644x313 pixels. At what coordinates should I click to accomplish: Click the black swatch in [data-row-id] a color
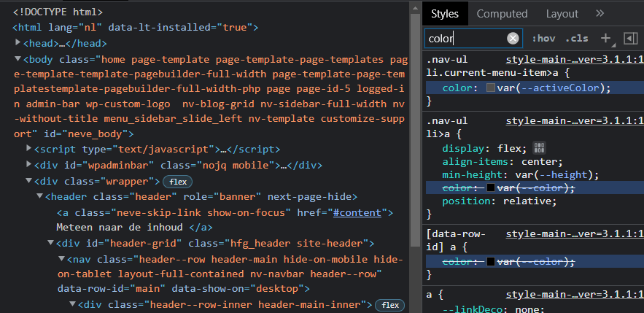coord(491,262)
